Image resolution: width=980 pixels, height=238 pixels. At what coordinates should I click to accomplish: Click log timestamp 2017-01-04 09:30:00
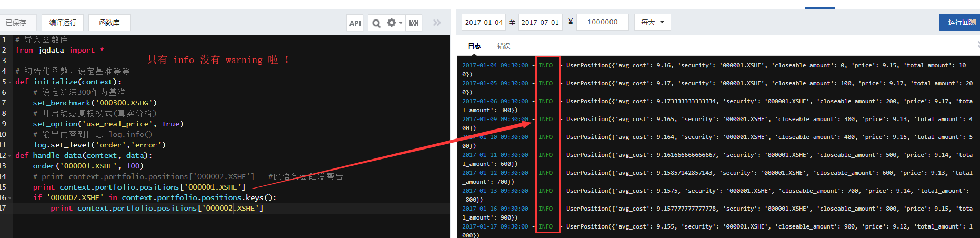pyautogui.click(x=495, y=65)
